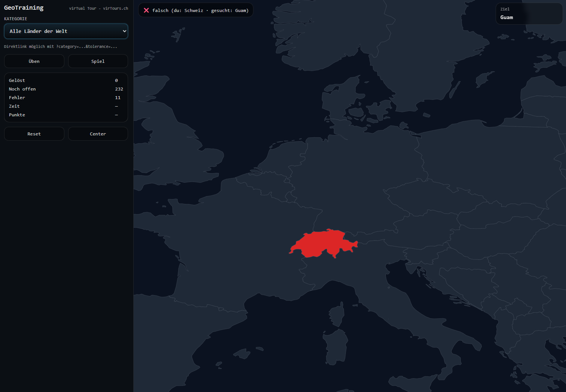Click the red X icon in the falsch message
Viewport: 566px width, 392px height.
point(146,10)
